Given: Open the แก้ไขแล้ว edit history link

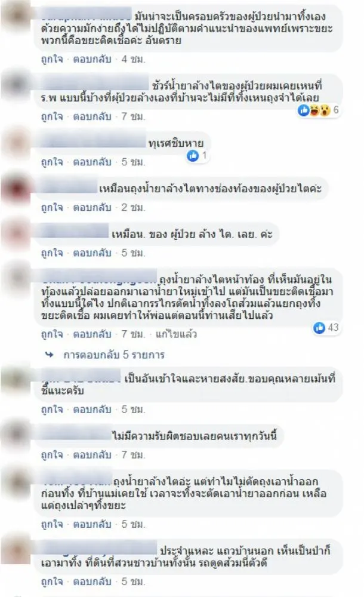Looking at the screenshot, I should tap(176, 334).
